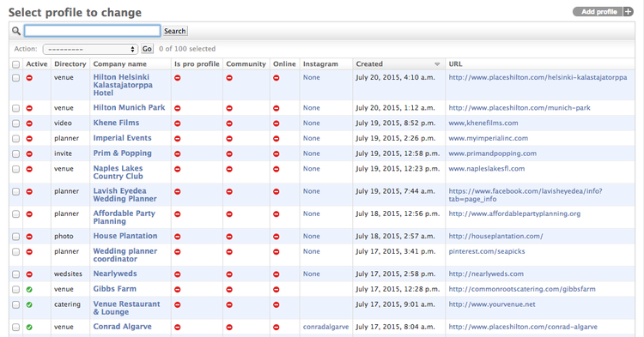Screen dimensions: 644x337
Task: Sort by the Is pro profile column header
Action: pos(197,64)
